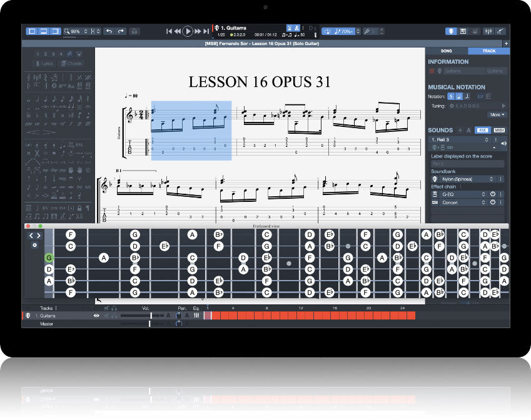
Task: Toggle the left edition palette panel
Action: [x=32, y=31]
